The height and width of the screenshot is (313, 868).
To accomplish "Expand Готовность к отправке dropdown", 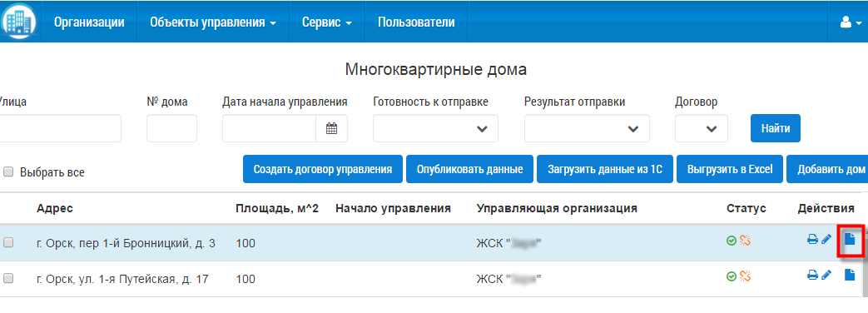I will click(x=435, y=128).
